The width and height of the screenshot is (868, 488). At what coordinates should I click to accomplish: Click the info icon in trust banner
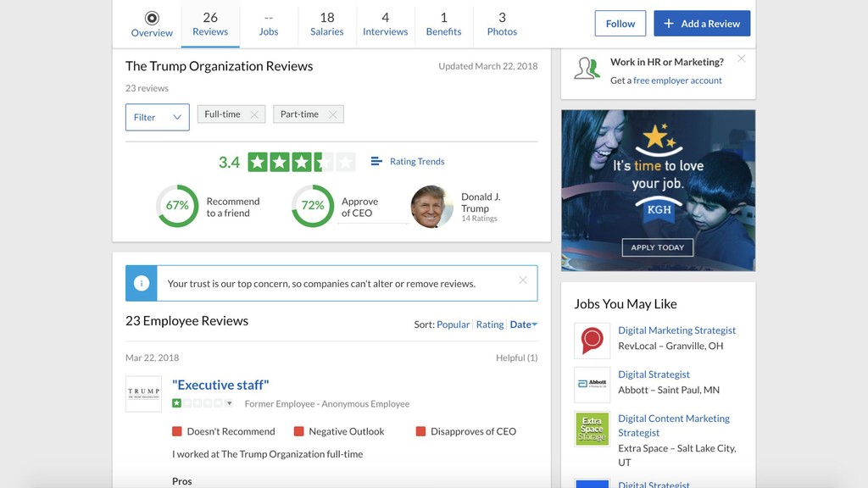click(142, 284)
